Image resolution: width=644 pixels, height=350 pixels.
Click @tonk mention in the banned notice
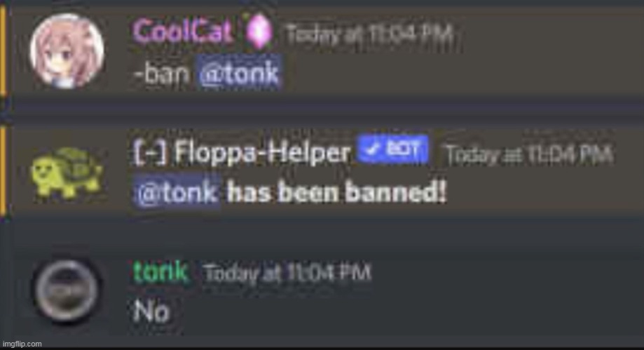coord(177,192)
